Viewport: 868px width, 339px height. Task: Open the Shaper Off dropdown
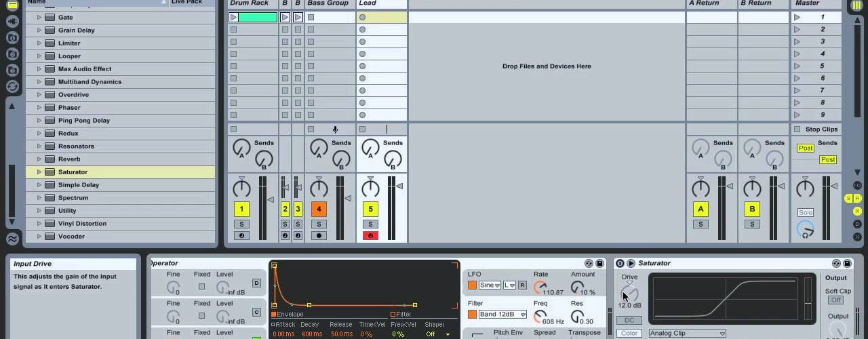(437, 334)
